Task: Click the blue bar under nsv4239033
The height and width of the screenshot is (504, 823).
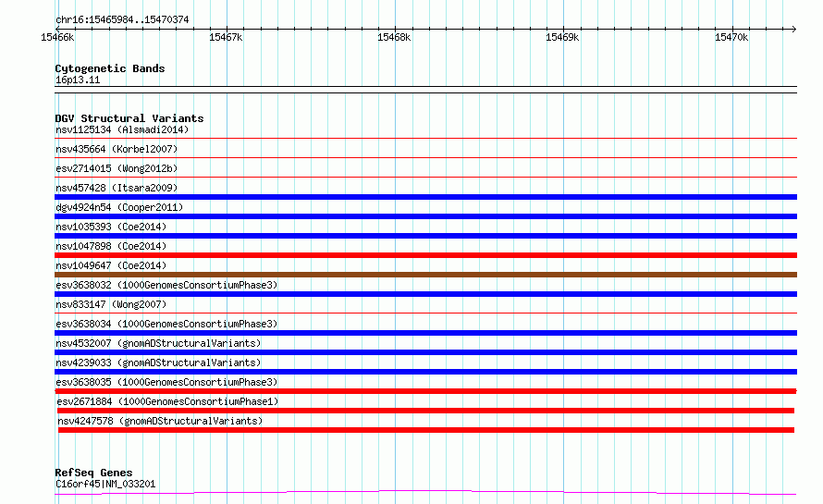Action: [425, 372]
